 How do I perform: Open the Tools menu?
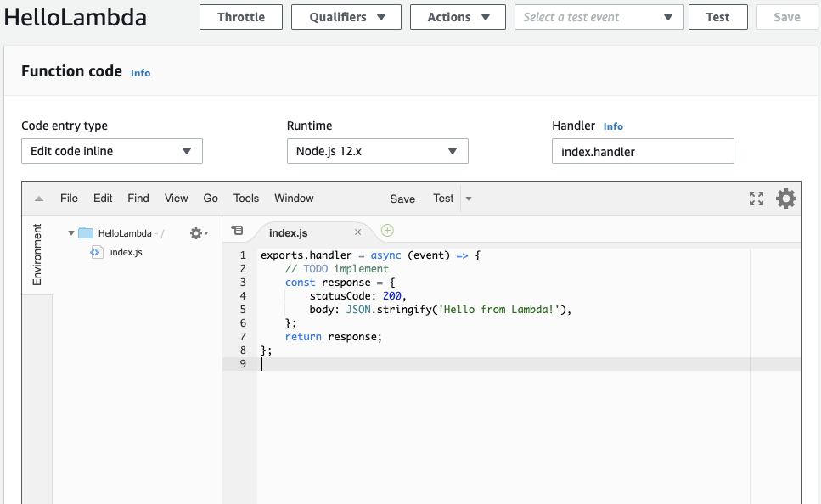(246, 199)
